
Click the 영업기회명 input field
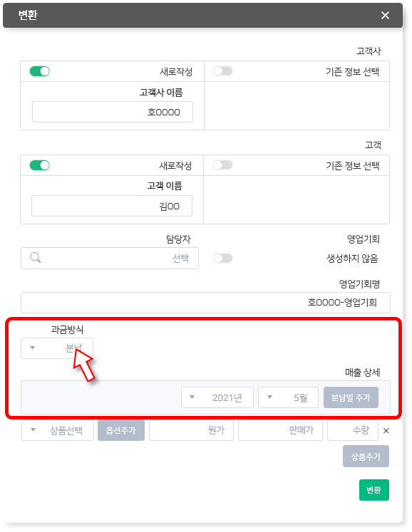click(x=205, y=302)
